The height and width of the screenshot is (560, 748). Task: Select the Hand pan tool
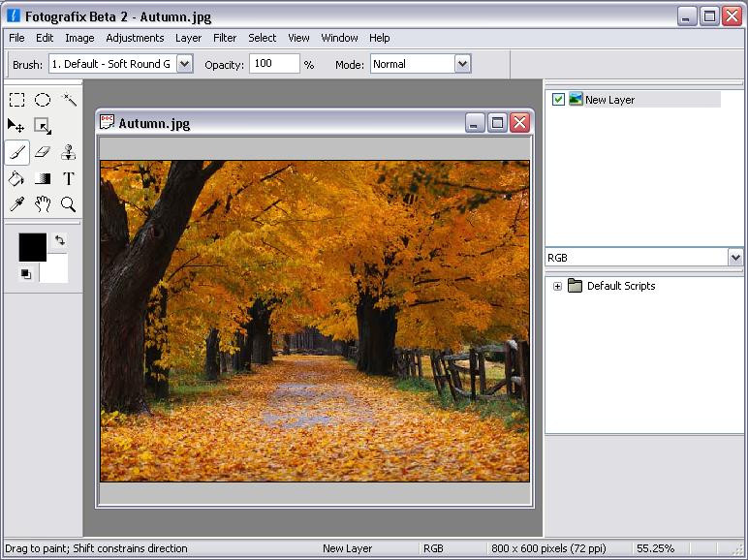click(x=43, y=204)
